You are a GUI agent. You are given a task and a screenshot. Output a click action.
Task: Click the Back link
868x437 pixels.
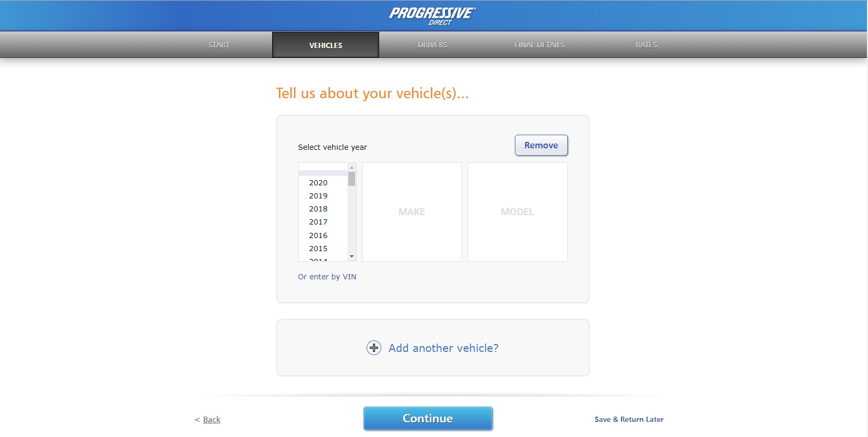coord(212,419)
